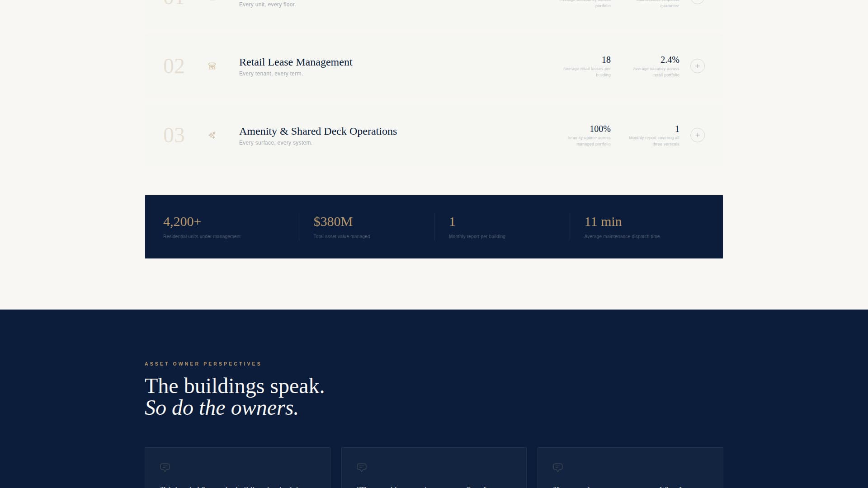Click the chat bubble icon in first testimonial card
The image size is (868, 488).
(x=165, y=467)
